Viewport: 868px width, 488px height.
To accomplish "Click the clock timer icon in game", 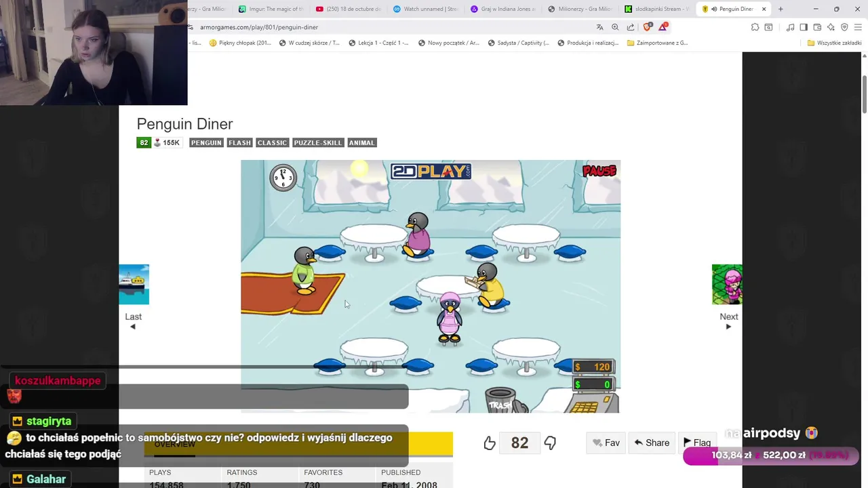I will point(283,178).
